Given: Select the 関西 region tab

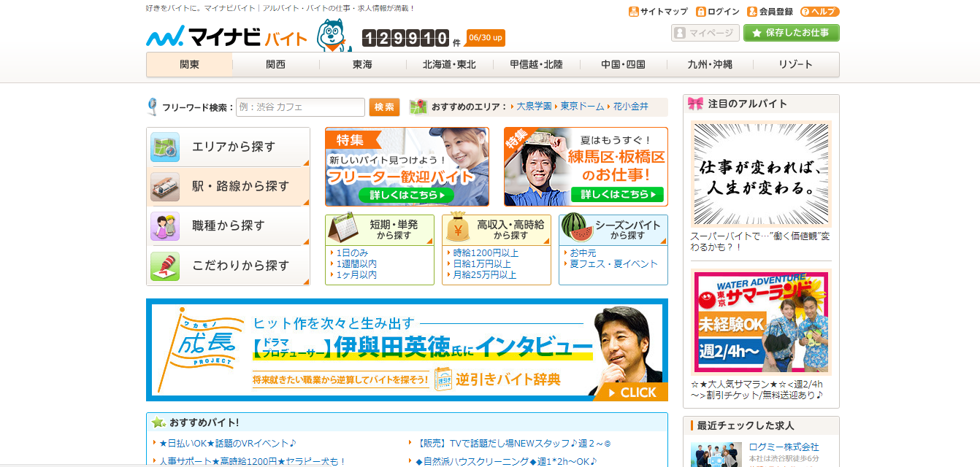Looking at the screenshot, I should 275,64.
